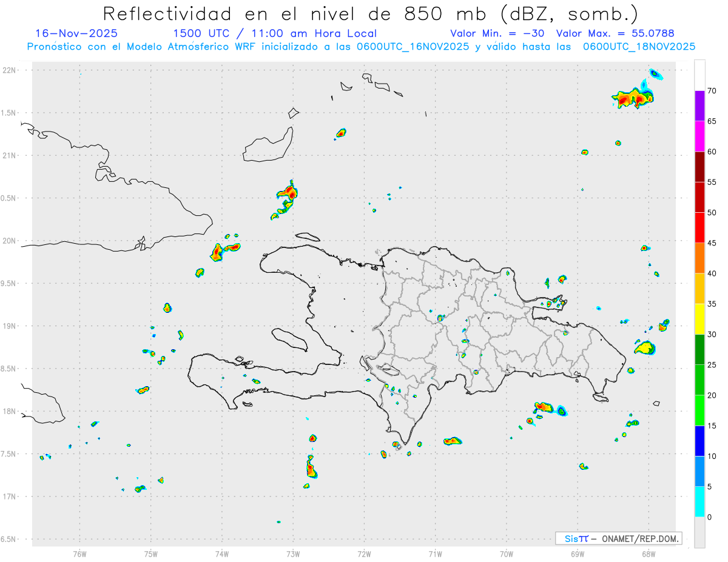Click the dark blue 10–15 dBZ colorbar segment
728x562 pixels.
[x=699, y=441]
